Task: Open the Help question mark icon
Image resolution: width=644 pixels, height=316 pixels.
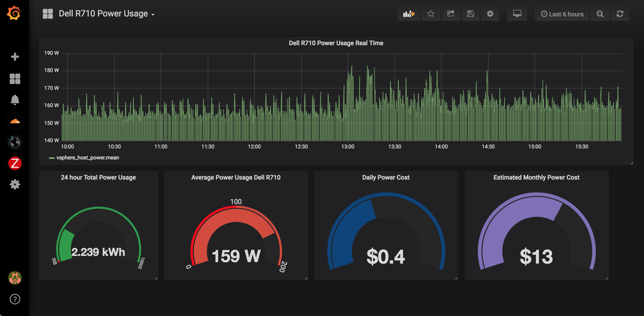Action: [x=15, y=299]
